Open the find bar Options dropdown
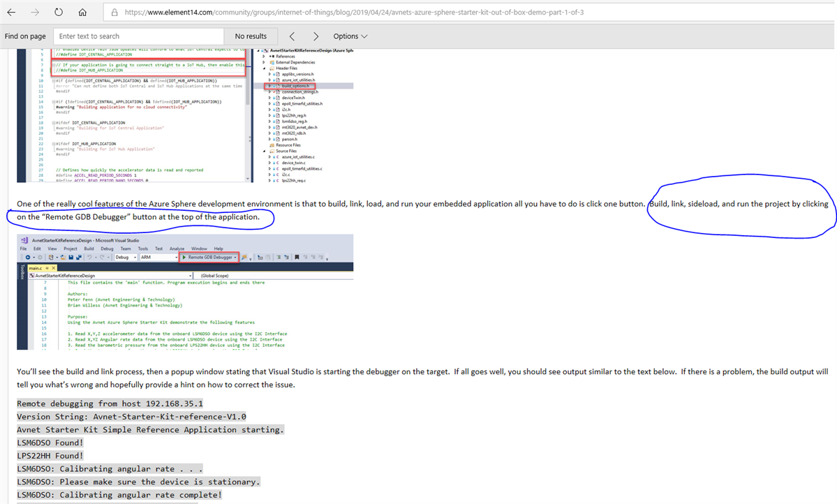This screenshot has height=504, width=837. (350, 36)
